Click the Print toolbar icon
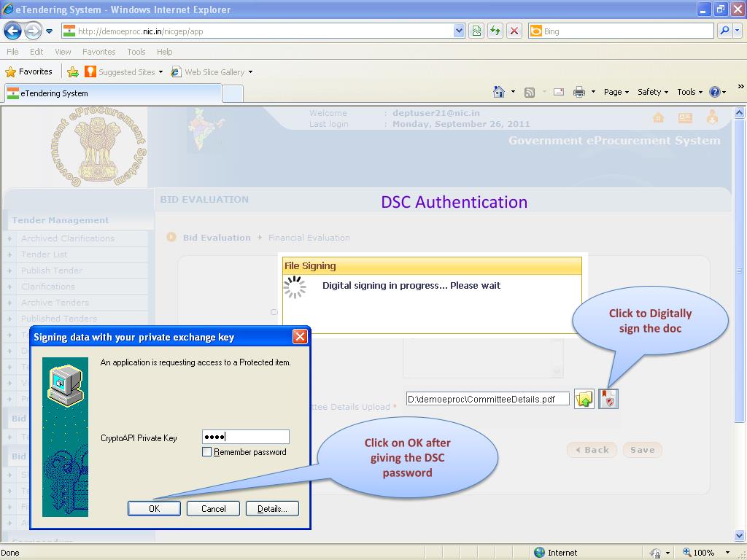Screen dimensions: 747x560 pyautogui.click(x=578, y=92)
